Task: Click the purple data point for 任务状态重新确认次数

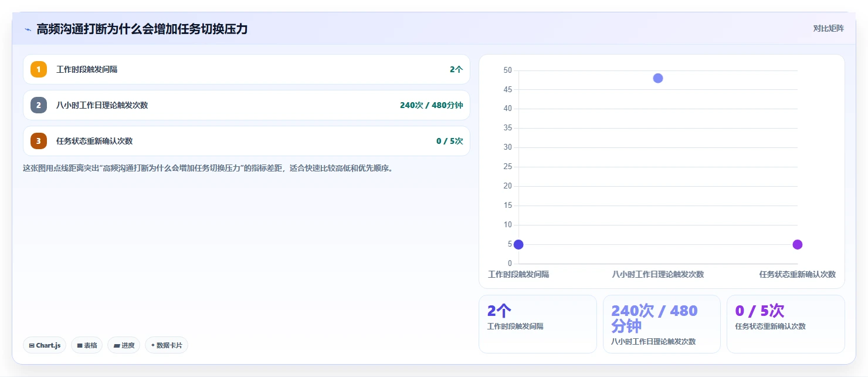Action: tap(798, 244)
